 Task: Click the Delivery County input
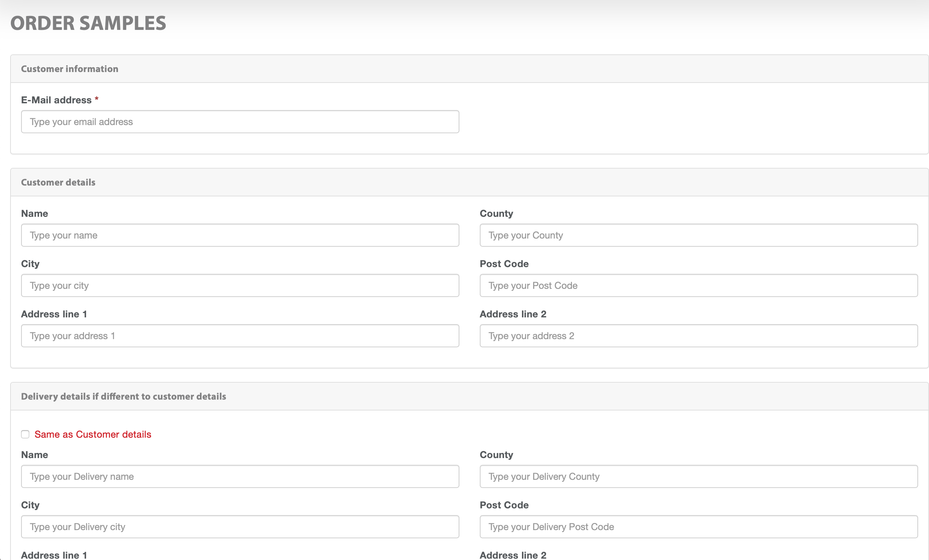point(698,476)
